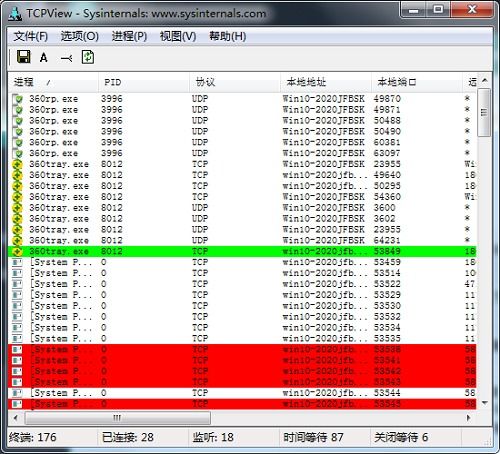Open the 选项(O) menu
The width and height of the screenshot is (500, 454).
(x=80, y=36)
